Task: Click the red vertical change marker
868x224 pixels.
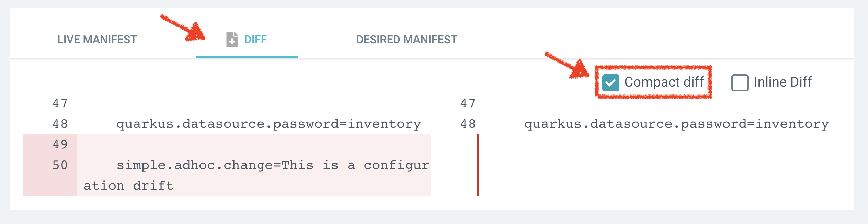Action: [478, 165]
